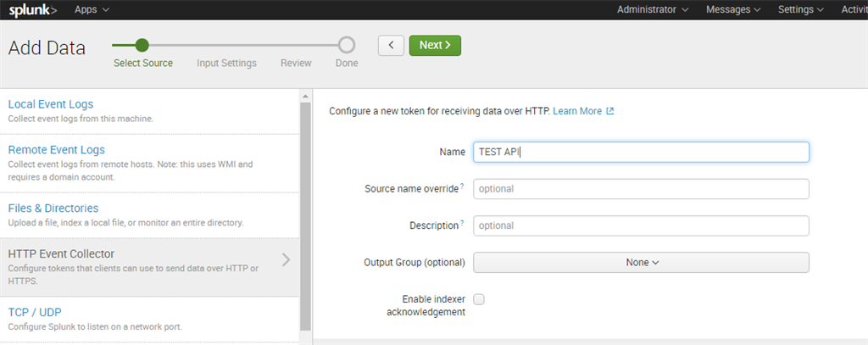Viewport: 868px width, 345px height.
Task: Click the Description help question mark
Action: coord(462,223)
